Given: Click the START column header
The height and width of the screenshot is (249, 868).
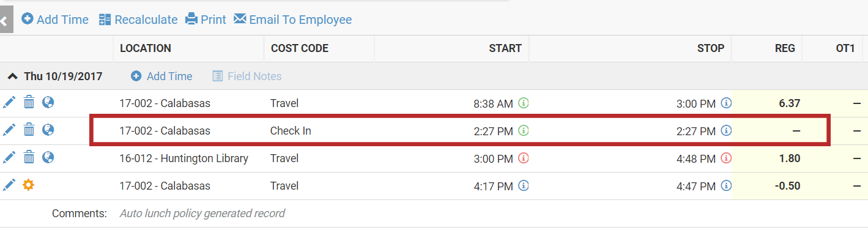Looking at the screenshot, I should pos(505,48).
